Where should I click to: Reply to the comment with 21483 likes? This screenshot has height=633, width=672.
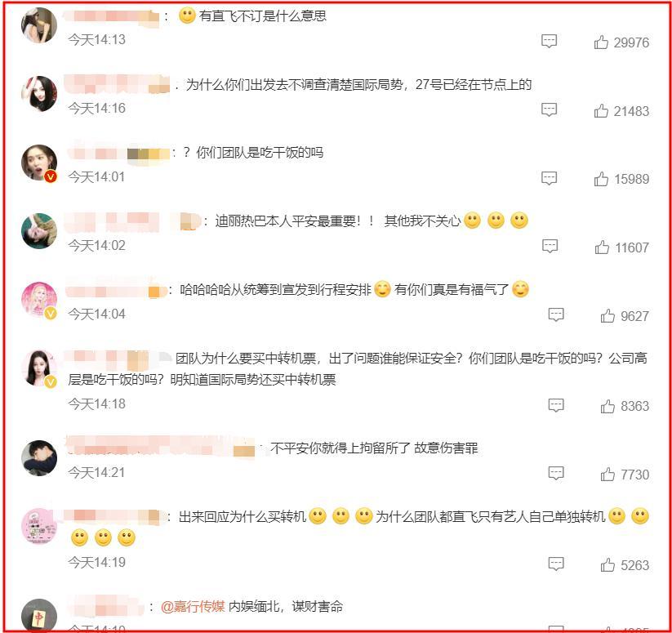549,109
